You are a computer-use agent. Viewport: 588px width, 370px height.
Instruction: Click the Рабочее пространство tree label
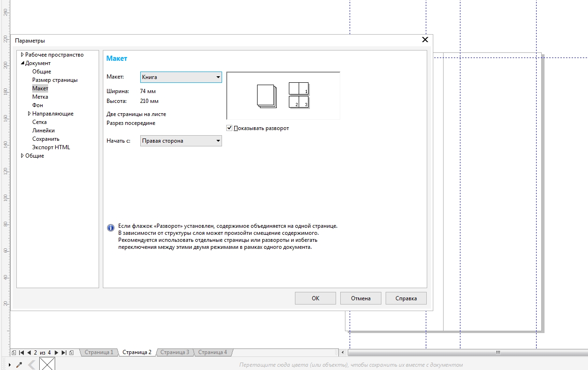[54, 55]
